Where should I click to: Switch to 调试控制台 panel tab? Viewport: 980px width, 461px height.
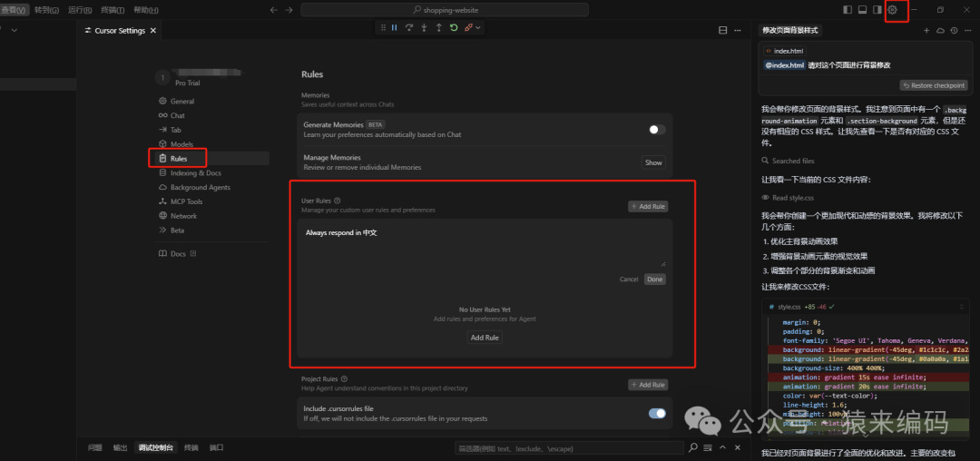pyautogui.click(x=156, y=448)
